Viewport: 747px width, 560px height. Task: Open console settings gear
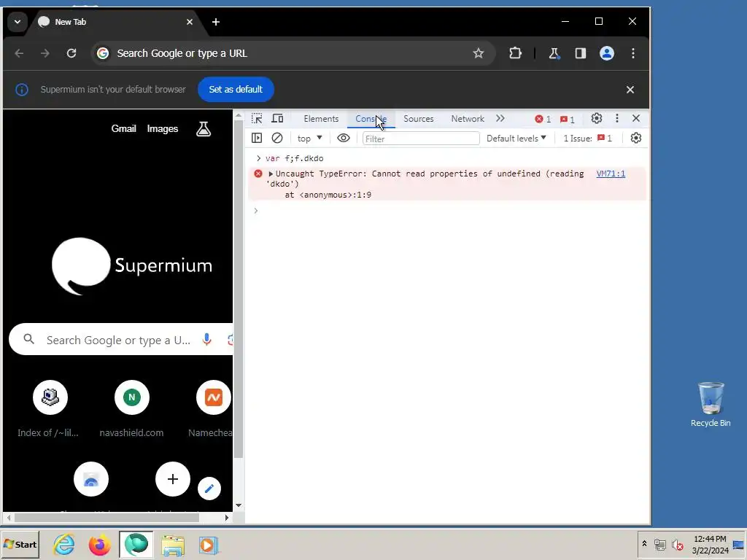point(636,138)
